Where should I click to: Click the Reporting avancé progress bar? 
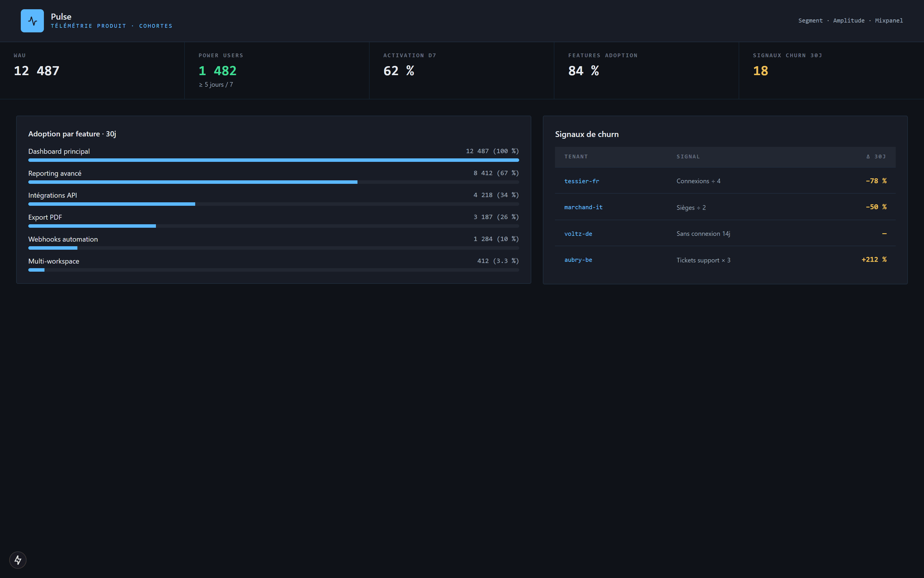tap(273, 182)
